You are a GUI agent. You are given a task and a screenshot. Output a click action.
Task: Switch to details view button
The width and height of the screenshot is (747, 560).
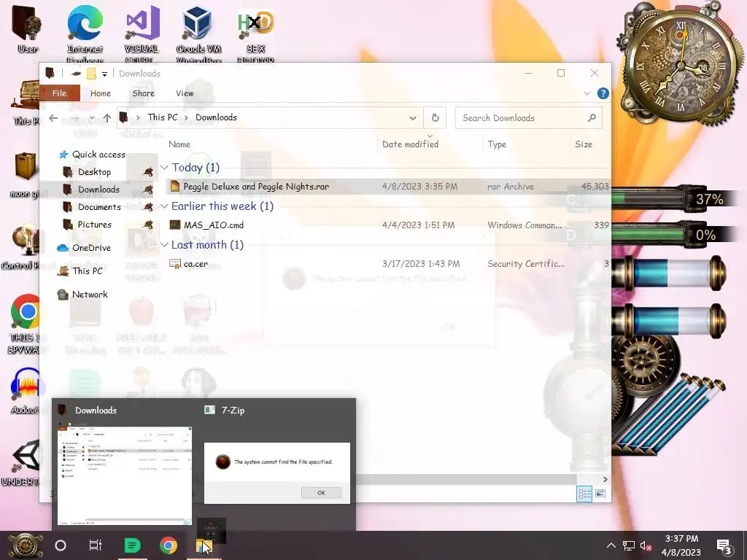(x=584, y=494)
